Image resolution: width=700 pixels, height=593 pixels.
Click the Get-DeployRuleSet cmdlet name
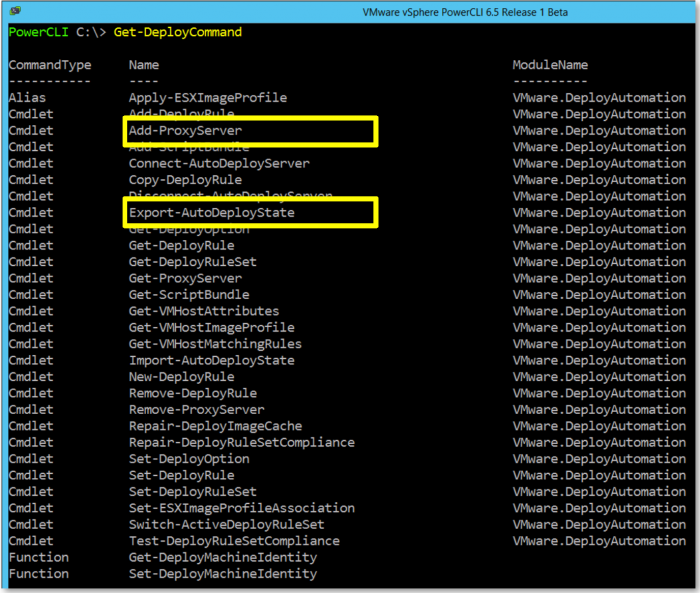coord(193,262)
